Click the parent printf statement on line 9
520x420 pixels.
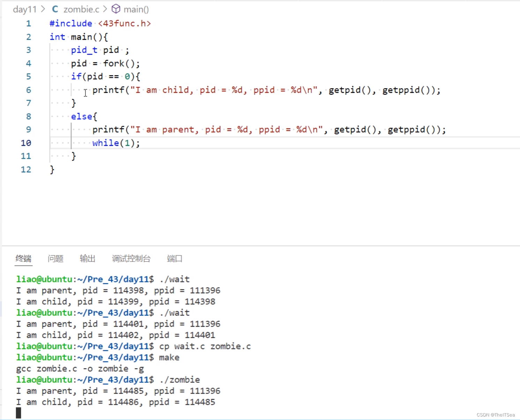pyautogui.click(x=269, y=130)
